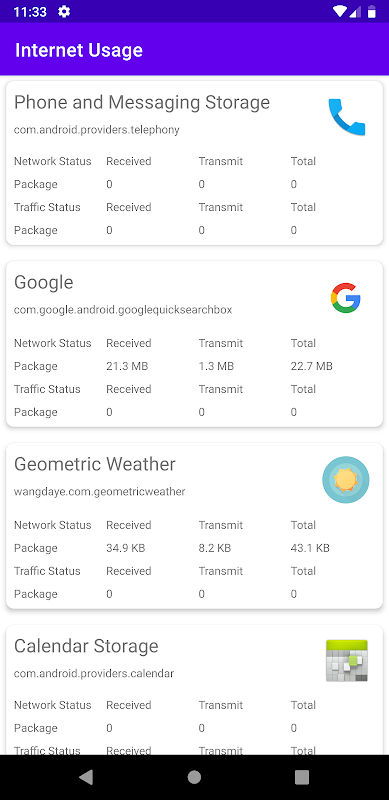This screenshot has width=389, height=800.
Task: Tap Google's 1.3 MB transmit value
Action: coord(216,366)
